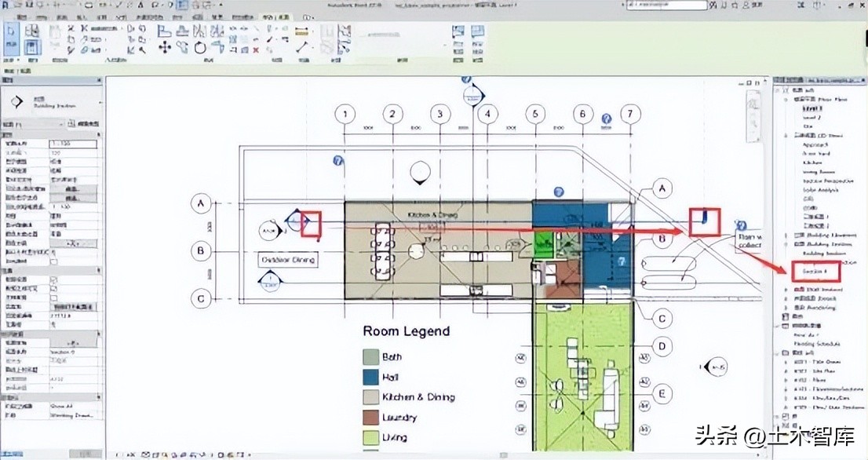Click grid bubble 7 on the floor plan
The image size is (868, 460).
pos(630,115)
